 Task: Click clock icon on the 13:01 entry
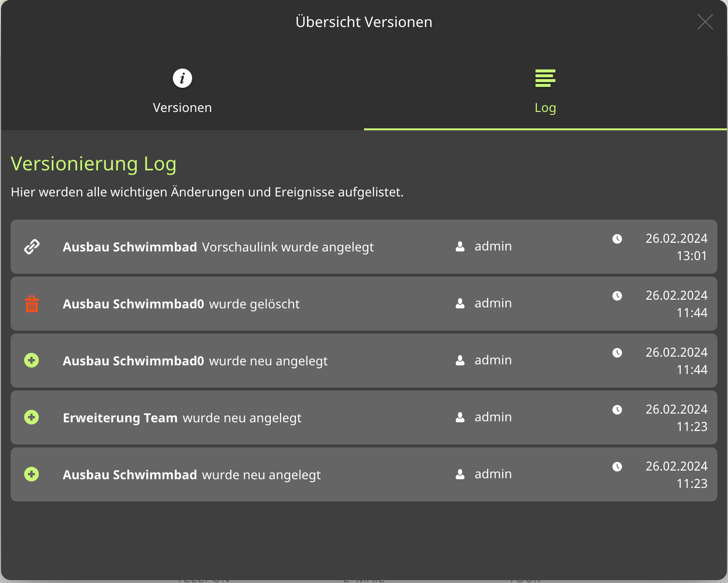click(x=617, y=239)
